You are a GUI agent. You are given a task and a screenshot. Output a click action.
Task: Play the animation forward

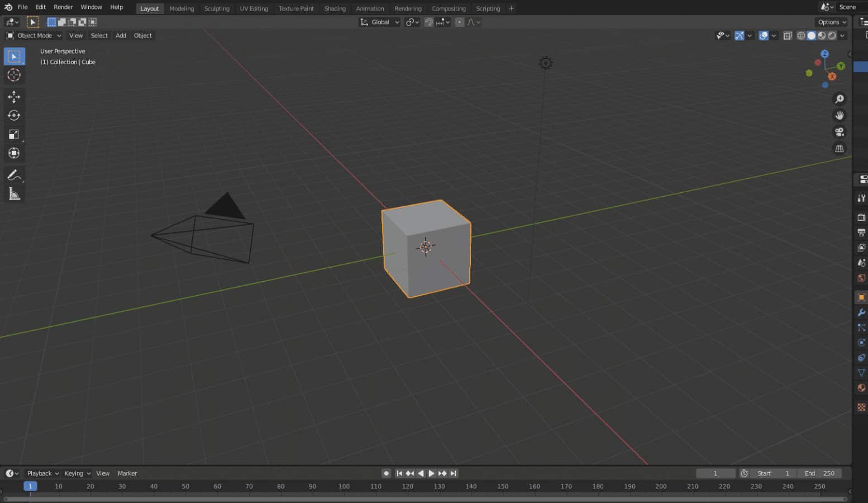pos(431,473)
